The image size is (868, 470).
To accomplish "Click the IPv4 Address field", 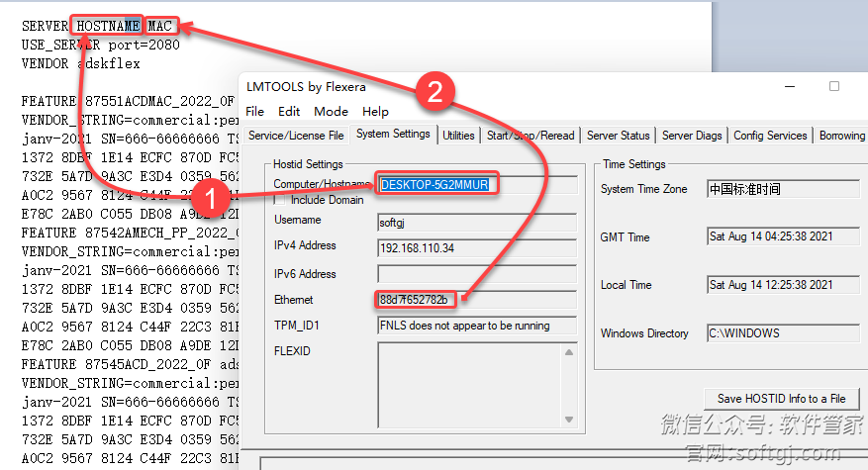I will pos(476,247).
